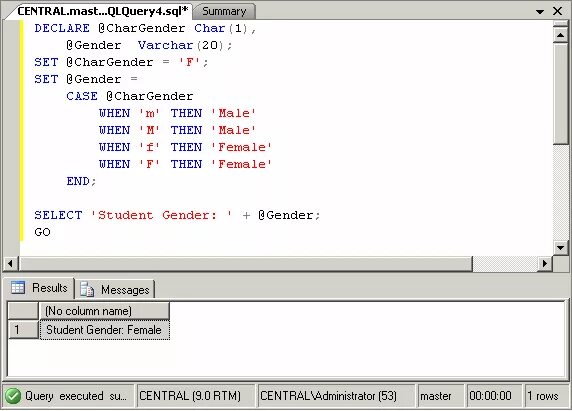Image resolution: width=572 pixels, height=411 pixels.
Task: Click the green query success check icon
Action: (13, 396)
